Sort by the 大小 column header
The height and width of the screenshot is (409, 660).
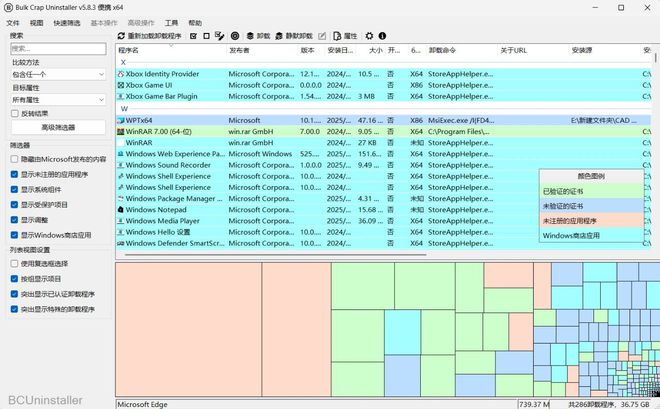click(371, 50)
